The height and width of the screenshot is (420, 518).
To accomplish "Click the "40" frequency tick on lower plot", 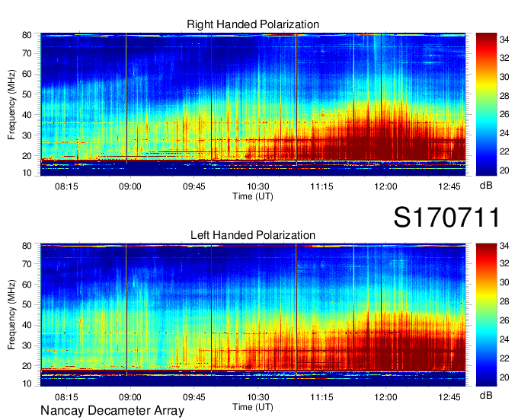I will pos(27,326).
